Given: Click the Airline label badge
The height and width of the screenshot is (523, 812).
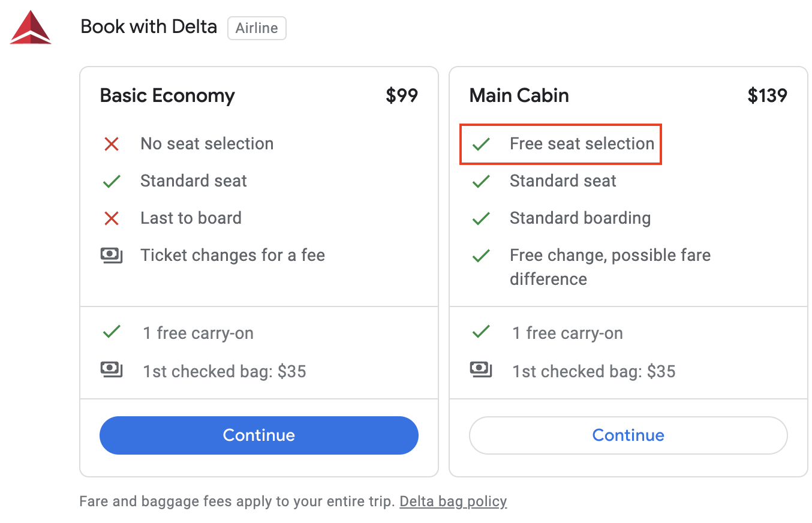Looking at the screenshot, I should coord(257,28).
